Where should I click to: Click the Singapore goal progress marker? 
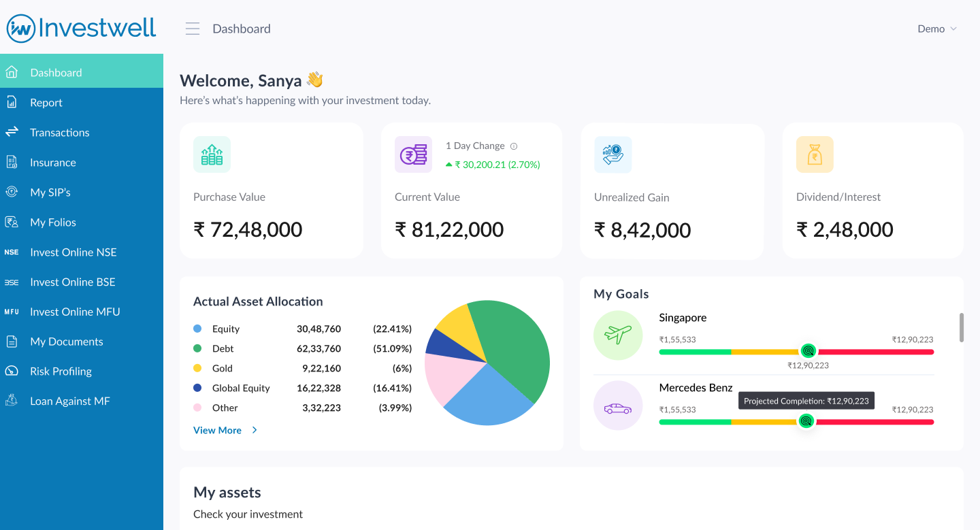(808, 352)
